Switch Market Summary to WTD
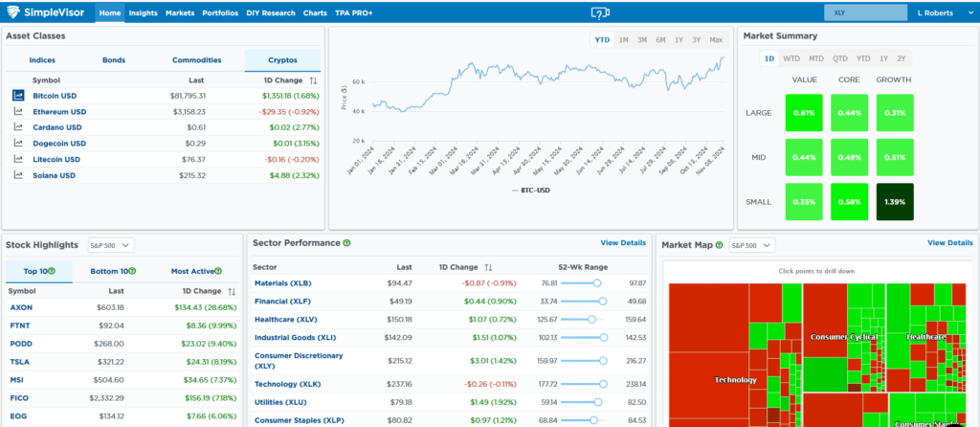 (791, 58)
